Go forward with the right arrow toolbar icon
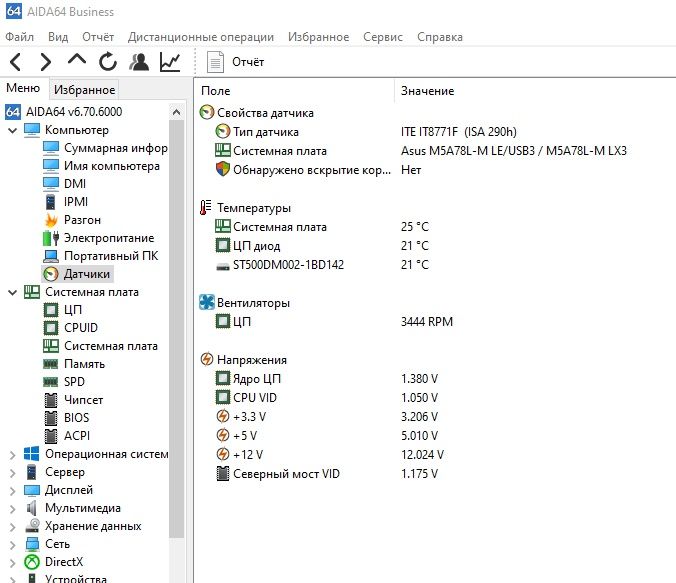The width and height of the screenshot is (676, 583). click(45, 62)
